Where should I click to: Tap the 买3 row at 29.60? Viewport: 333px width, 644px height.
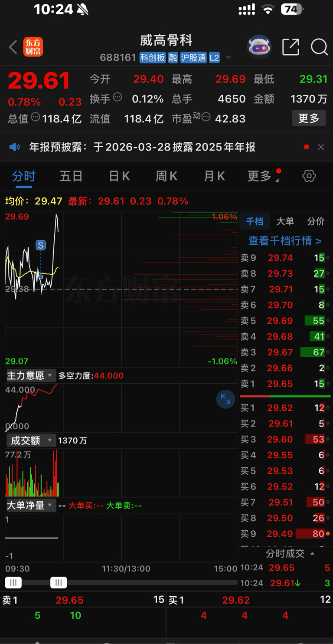[x=285, y=439]
